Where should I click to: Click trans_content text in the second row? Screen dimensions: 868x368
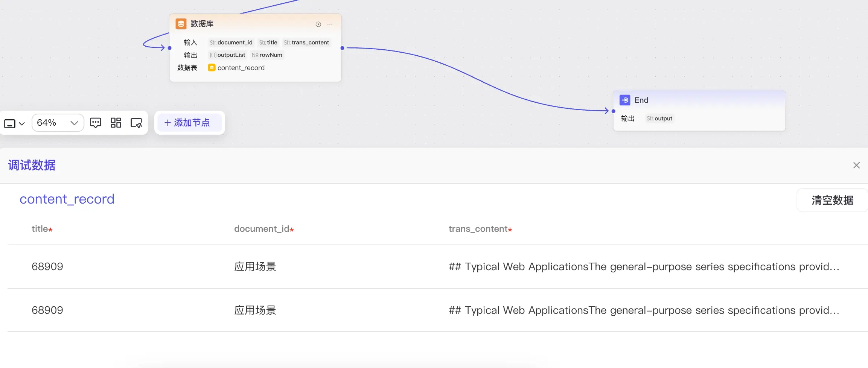click(x=644, y=310)
